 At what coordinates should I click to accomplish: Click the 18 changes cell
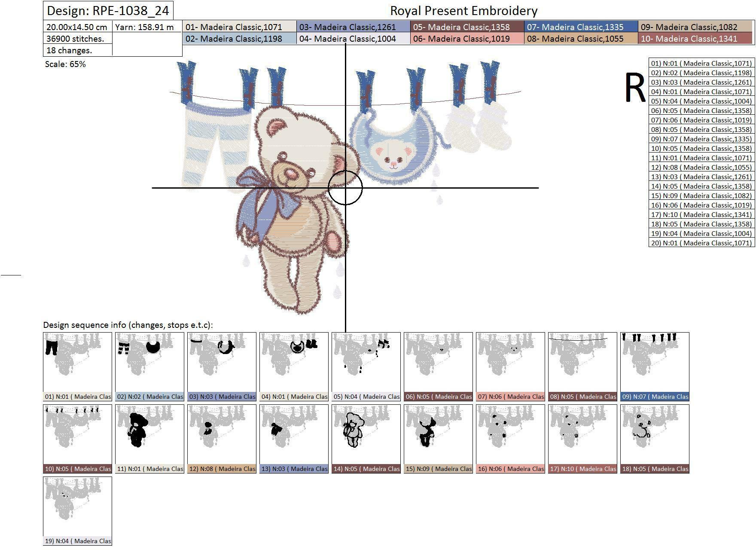[78, 50]
